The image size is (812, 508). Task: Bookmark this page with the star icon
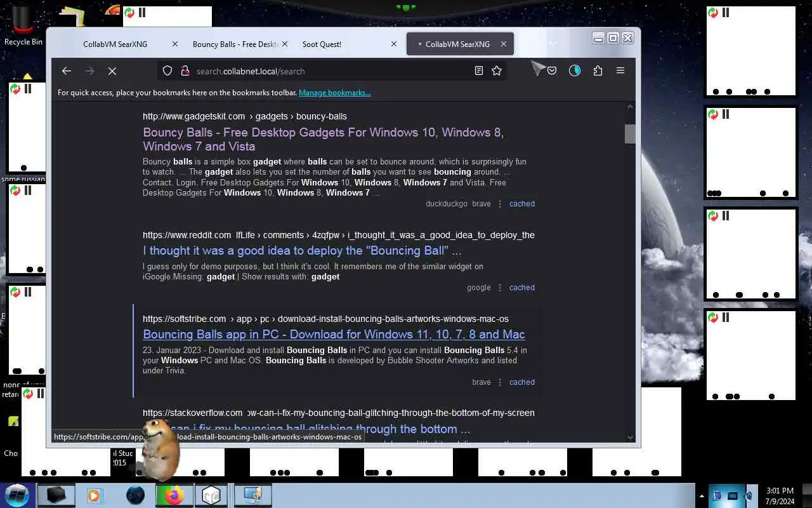(497, 71)
